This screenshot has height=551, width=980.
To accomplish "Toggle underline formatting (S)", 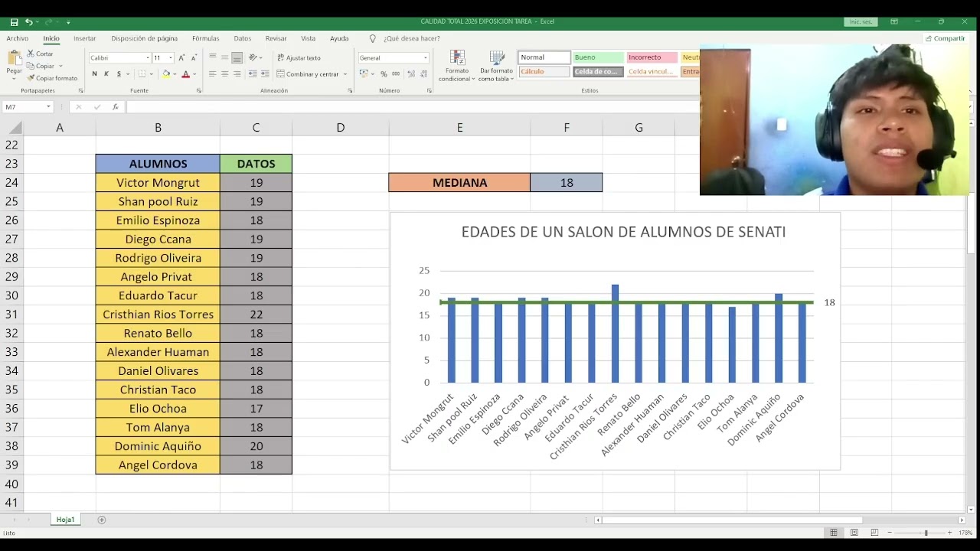I will [x=119, y=74].
